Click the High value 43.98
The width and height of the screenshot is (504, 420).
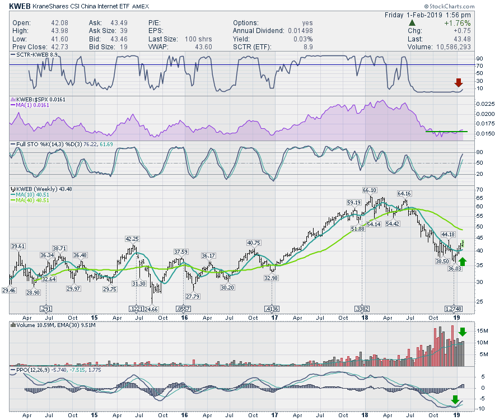pyautogui.click(x=59, y=31)
